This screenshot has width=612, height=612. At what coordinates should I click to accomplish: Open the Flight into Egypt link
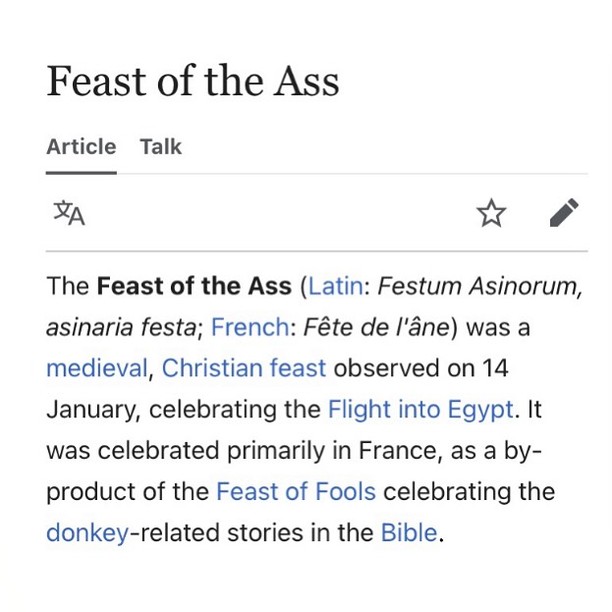pyautogui.click(x=420, y=410)
